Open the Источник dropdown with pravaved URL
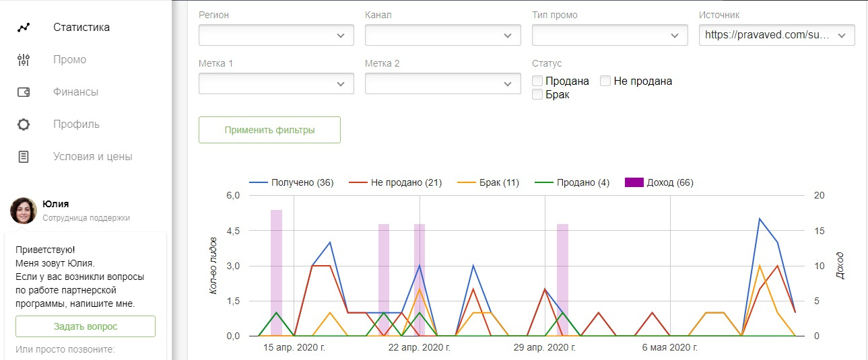This screenshot has height=360, width=868. (776, 35)
